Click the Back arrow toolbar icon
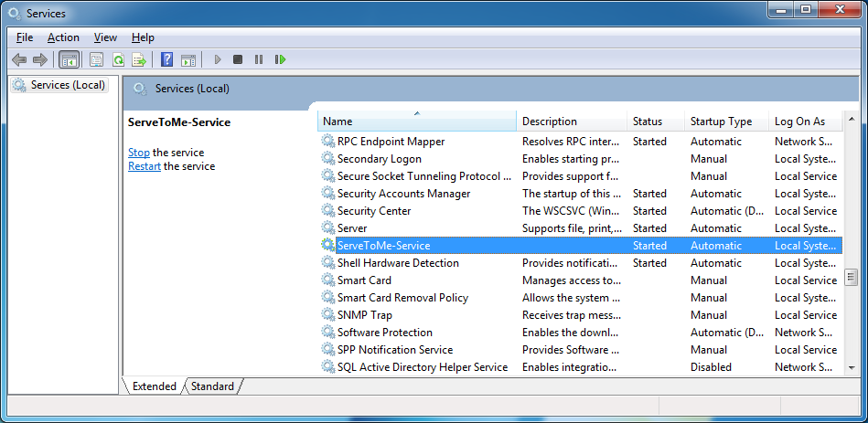This screenshot has height=423, width=868. [19, 59]
